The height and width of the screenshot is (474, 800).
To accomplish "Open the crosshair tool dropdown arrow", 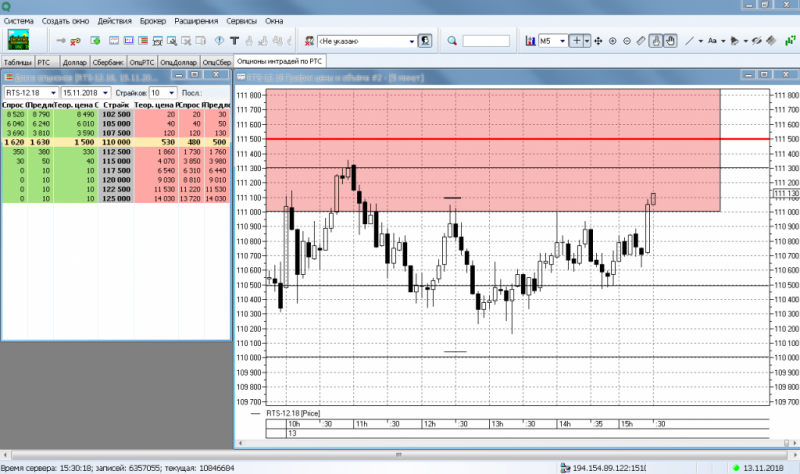I will (587, 41).
